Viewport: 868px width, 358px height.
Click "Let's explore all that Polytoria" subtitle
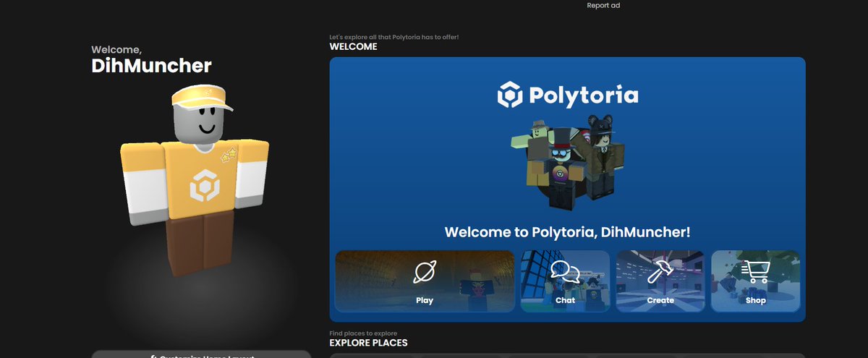(394, 36)
